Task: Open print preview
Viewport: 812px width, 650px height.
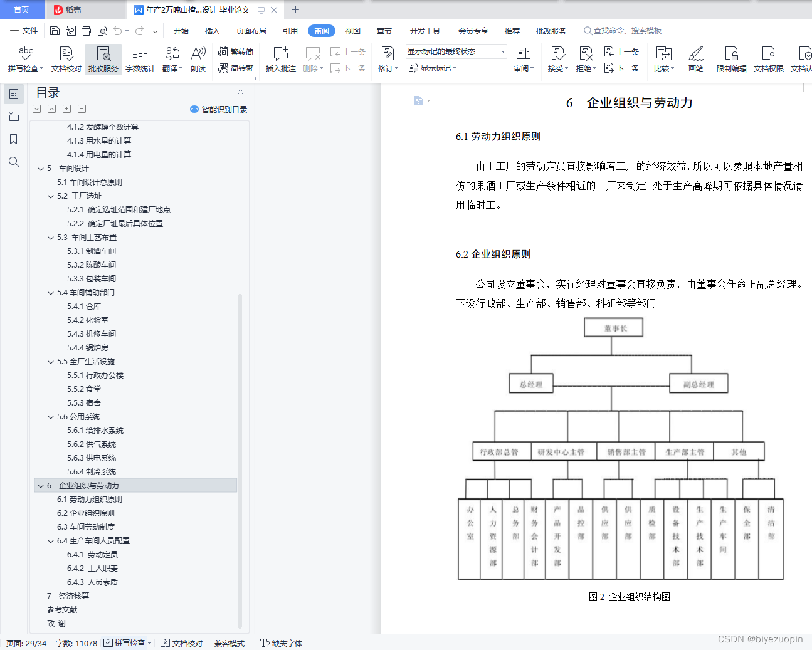Action: point(102,31)
